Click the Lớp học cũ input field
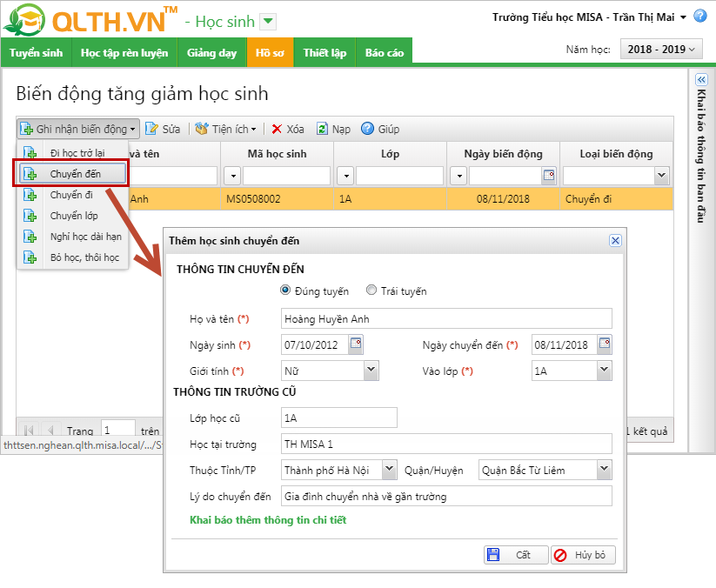The height and width of the screenshot is (588, 716). [338, 418]
